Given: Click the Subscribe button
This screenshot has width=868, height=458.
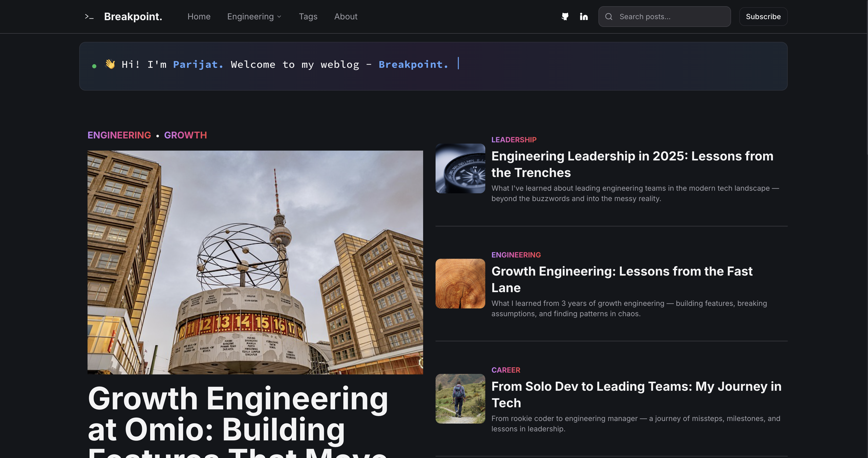Looking at the screenshot, I should pyautogui.click(x=763, y=17).
